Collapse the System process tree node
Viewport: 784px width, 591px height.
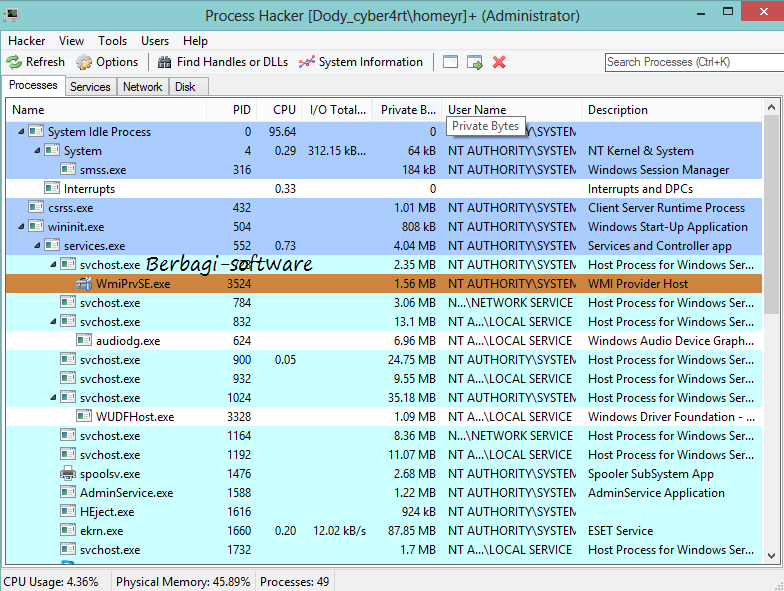coord(37,150)
